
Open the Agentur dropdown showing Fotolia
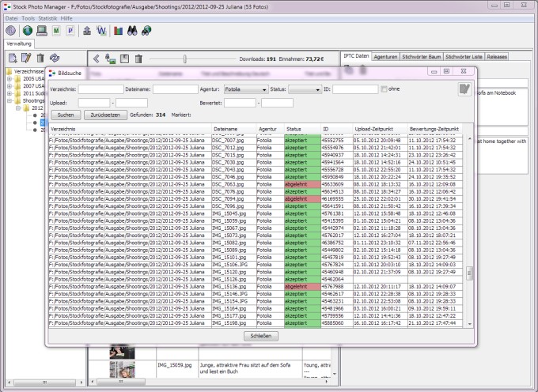246,89
